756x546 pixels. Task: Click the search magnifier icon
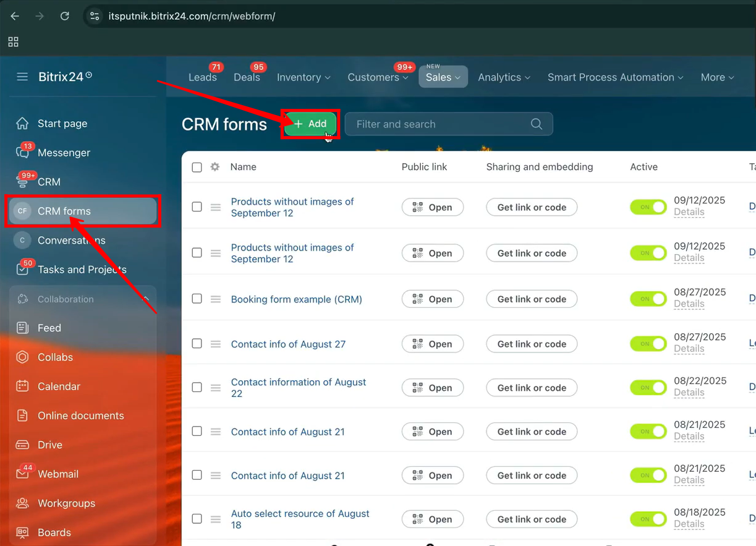[x=536, y=124]
